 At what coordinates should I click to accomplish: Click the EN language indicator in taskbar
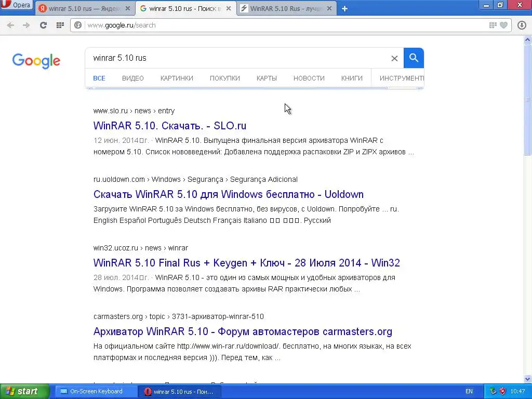pos(469,391)
